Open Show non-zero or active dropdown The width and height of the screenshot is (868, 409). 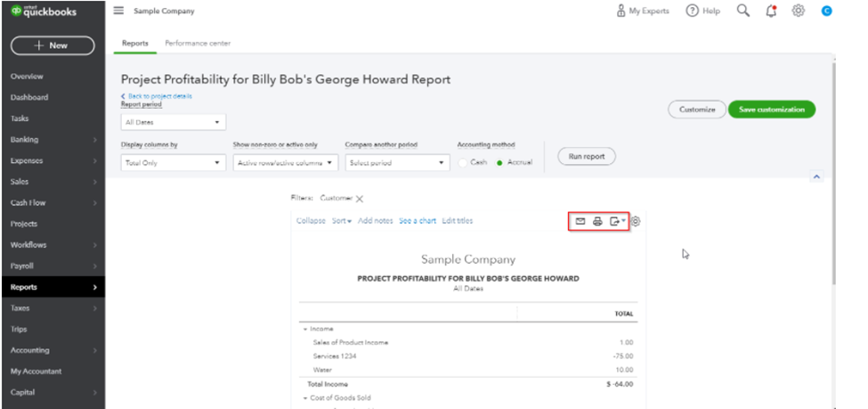tap(285, 163)
